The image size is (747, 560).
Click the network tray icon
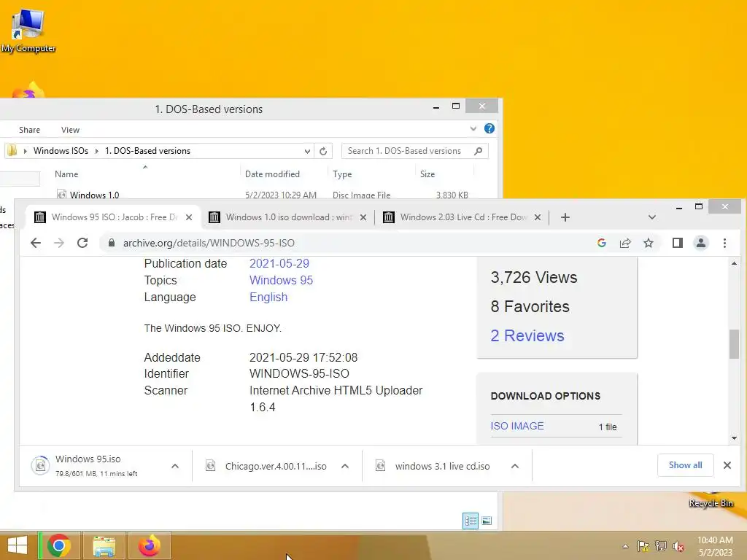point(661,546)
